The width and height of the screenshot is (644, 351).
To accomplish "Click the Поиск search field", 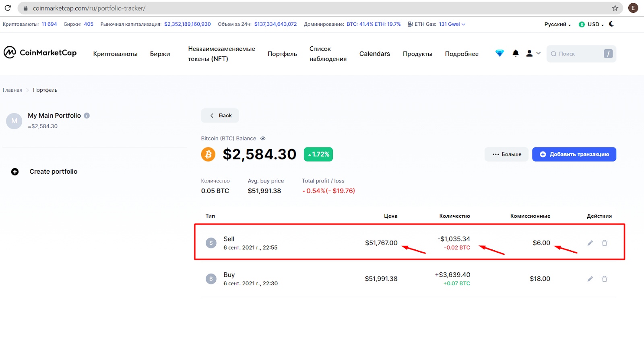I will pos(581,54).
